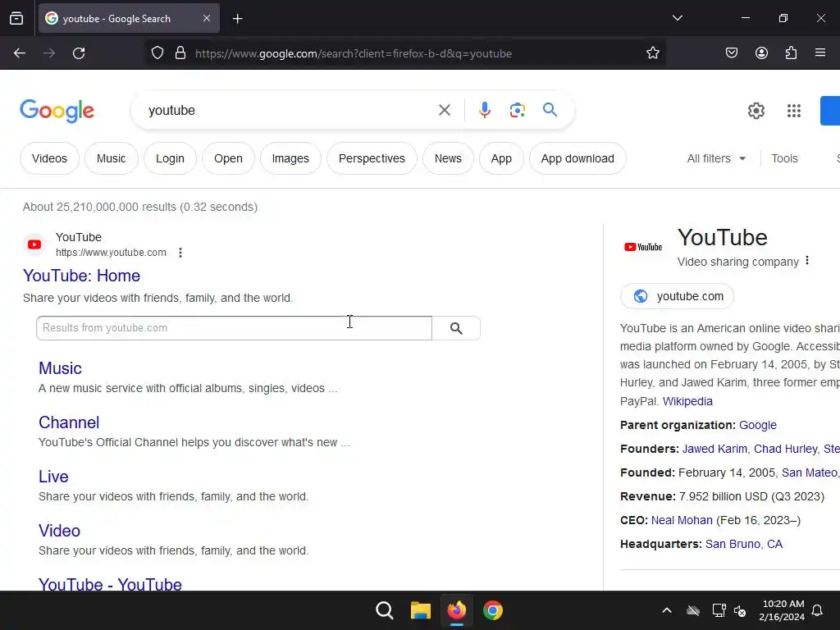Open File Explorer from taskbar
The height and width of the screenshot is (630, 840).
[421, 610]
